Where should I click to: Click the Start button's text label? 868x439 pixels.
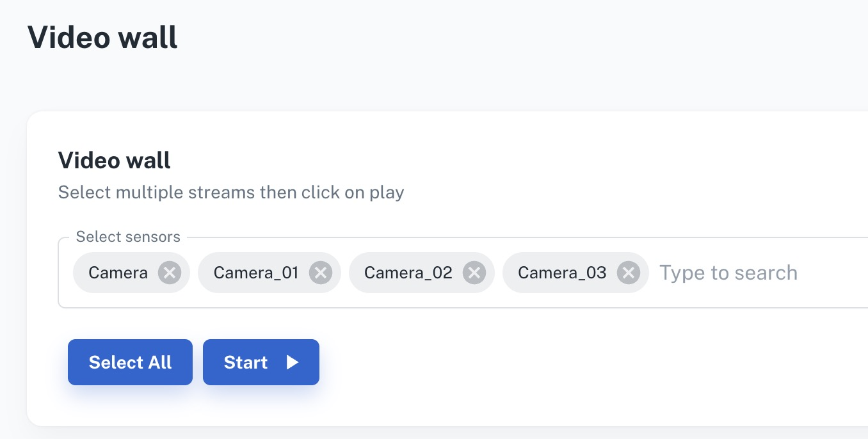tap(246, 362)
